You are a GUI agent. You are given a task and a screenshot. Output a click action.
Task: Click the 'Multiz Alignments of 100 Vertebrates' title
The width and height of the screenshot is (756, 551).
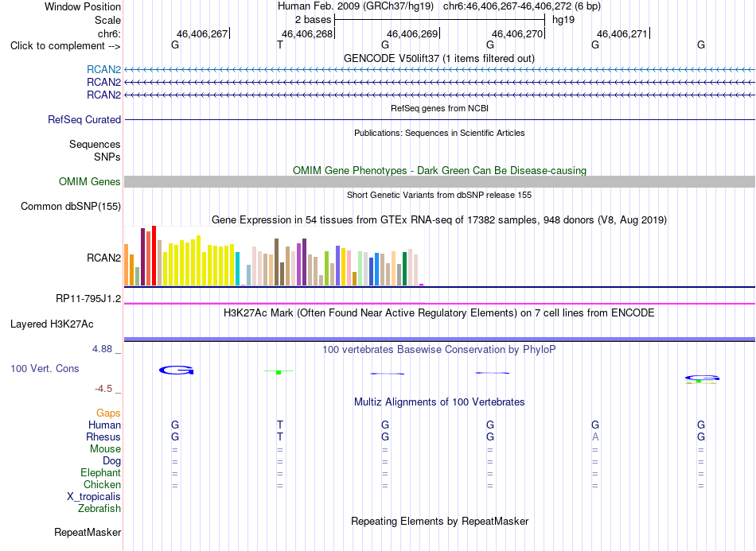click(x=439, y=402)
